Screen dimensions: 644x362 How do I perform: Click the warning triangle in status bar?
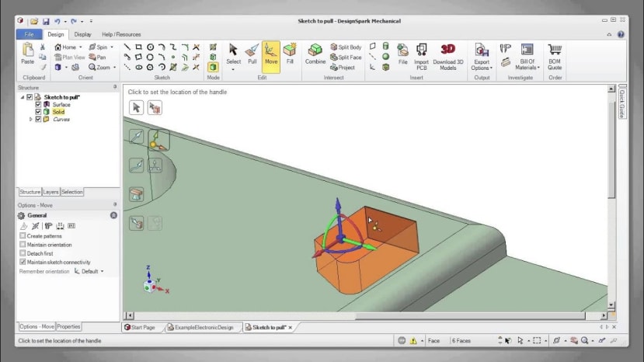click(413, 340)
